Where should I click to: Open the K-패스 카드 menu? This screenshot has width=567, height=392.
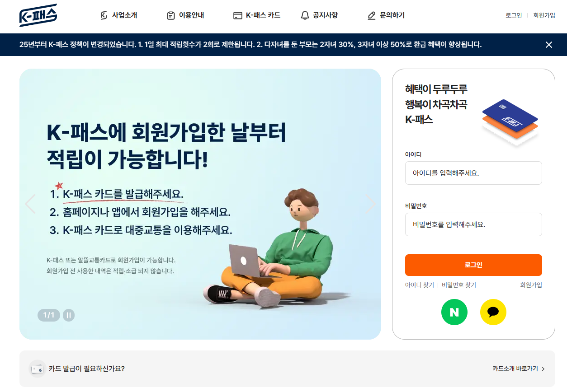[257, 15]
